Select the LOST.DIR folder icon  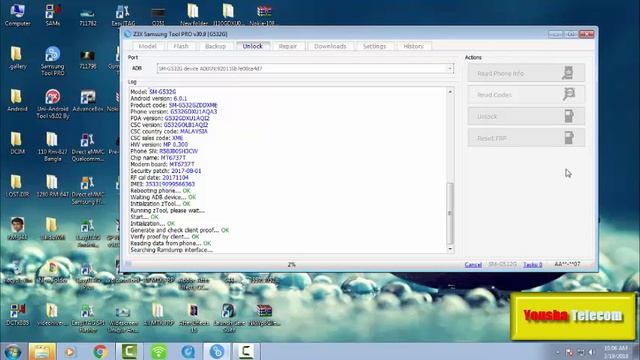[x=17, y=186]
